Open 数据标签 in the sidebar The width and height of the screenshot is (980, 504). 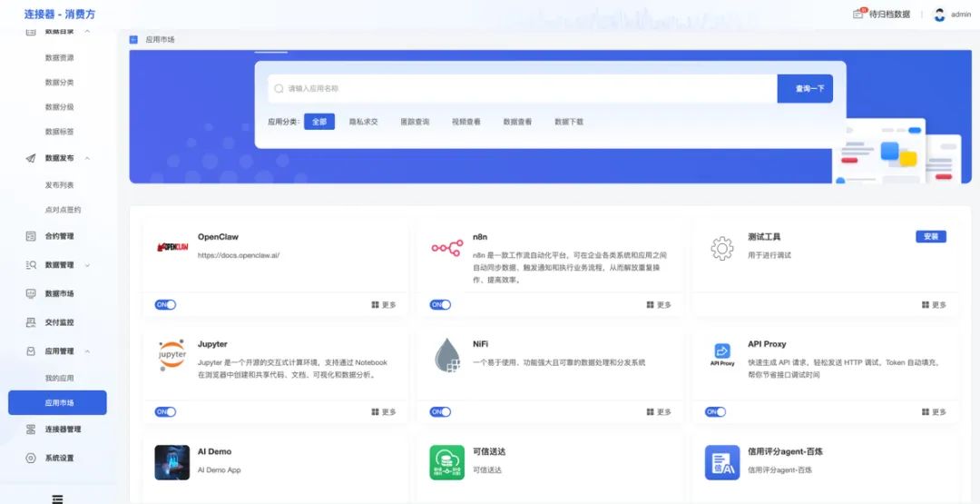point(59,132)
